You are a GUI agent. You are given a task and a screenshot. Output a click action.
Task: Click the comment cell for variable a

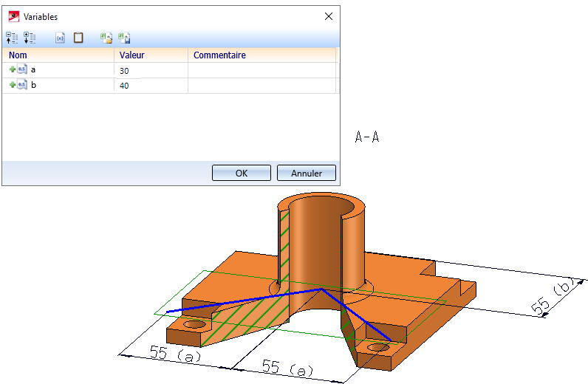[x=261, y=70]
